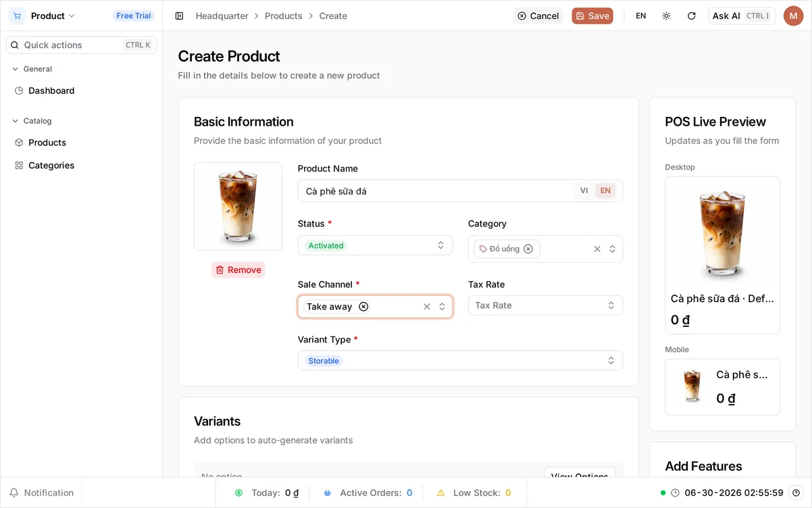Viewport: 812px width, 508px height.
Task: Click the refresh icon in header
Action: [x=692, y=16]
